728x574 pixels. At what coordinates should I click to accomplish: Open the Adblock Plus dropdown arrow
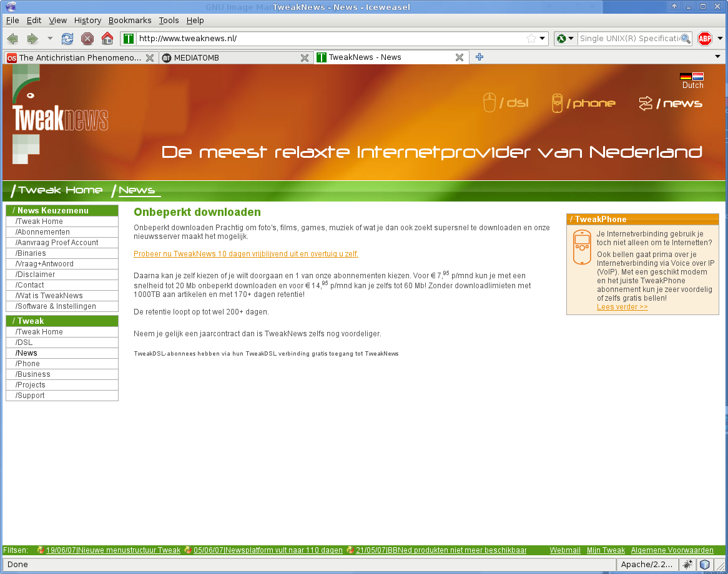point(720,39)
